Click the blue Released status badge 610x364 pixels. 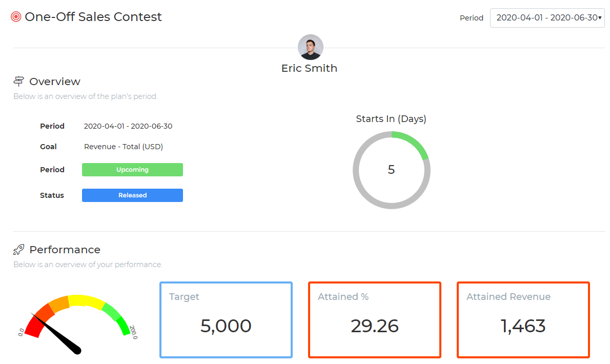pyautogui.click(x=132, y=195)
